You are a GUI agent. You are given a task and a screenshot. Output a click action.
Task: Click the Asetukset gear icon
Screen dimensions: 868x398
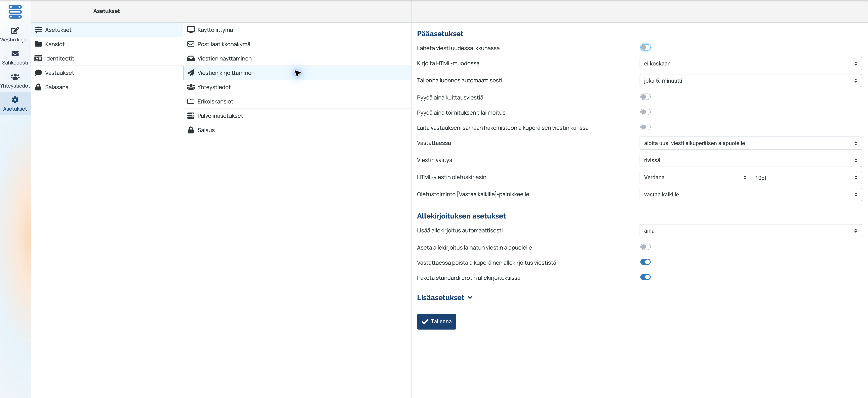point(15,99)
